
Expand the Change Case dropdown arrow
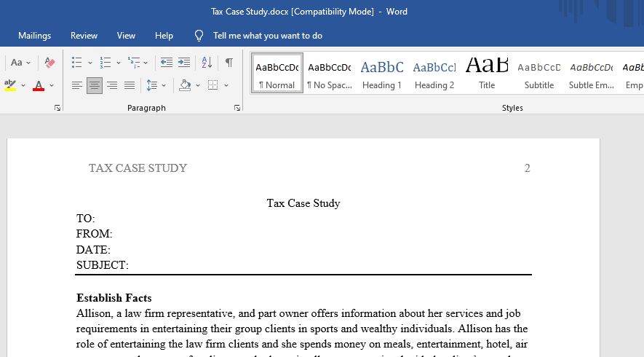tap(28, 63)
